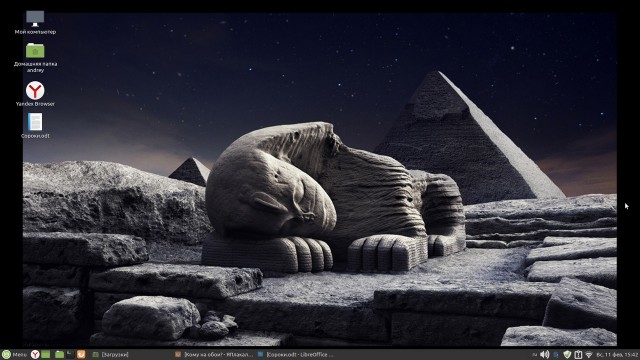This screenshot has height=360, width=640.
Task: Open the Wi-Fi network menu
Action: (x=589, y=354)
